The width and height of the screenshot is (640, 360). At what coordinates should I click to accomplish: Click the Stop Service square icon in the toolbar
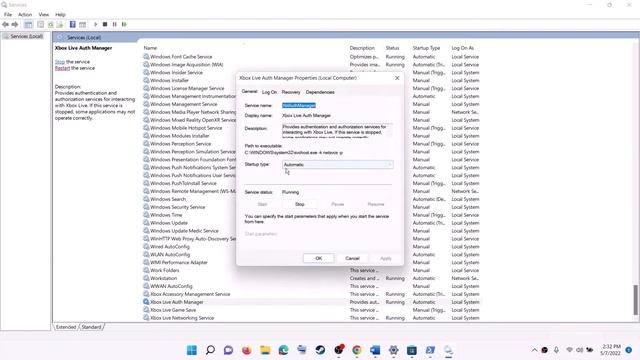[x=105, y=24]
